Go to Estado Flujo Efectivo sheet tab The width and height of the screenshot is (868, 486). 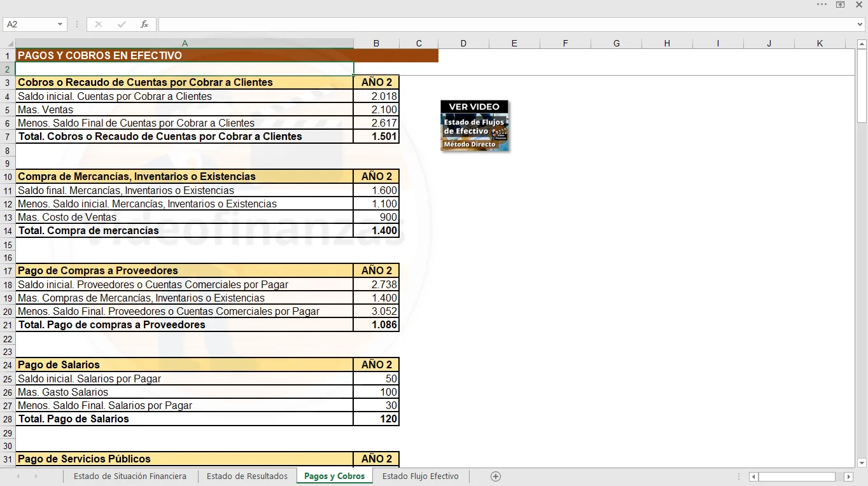[420, 476]
